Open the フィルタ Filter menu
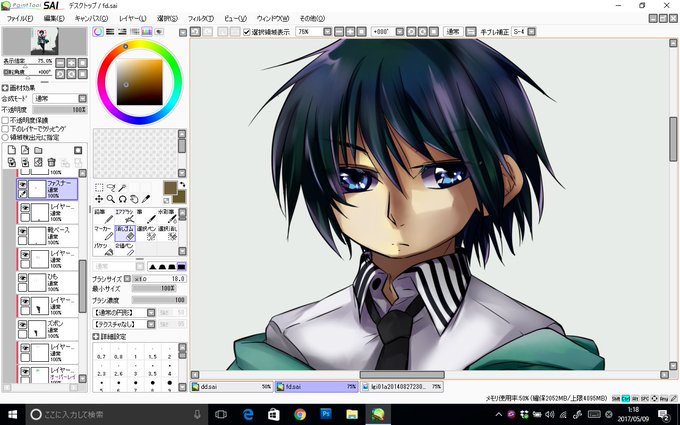 201,19
